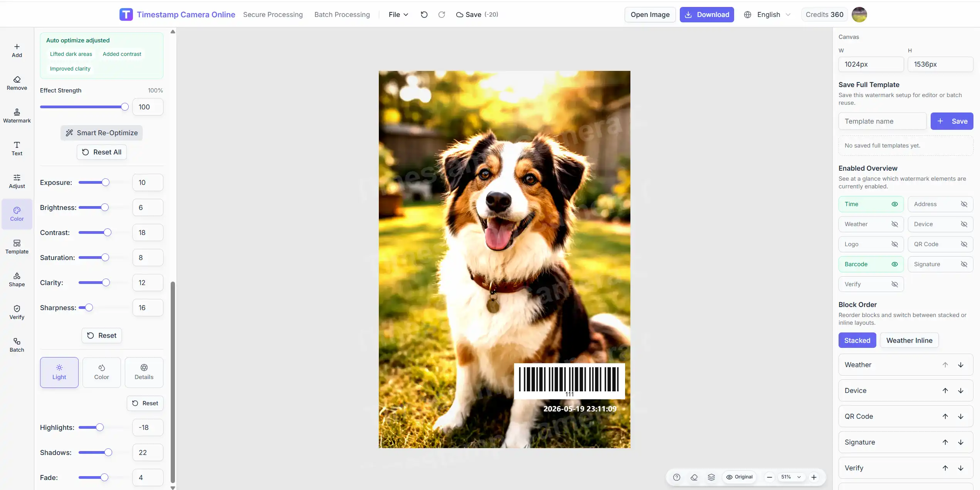Viewport: 980px width, 490px height.
Task: Hide the Barcode watermark element
Action: coord(871,264)
